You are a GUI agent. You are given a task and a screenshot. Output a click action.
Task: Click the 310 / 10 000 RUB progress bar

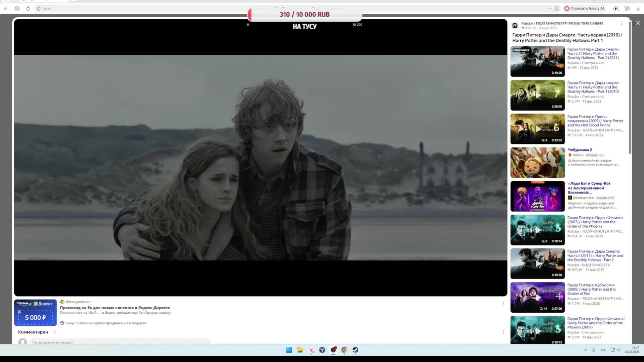point(304,15)
